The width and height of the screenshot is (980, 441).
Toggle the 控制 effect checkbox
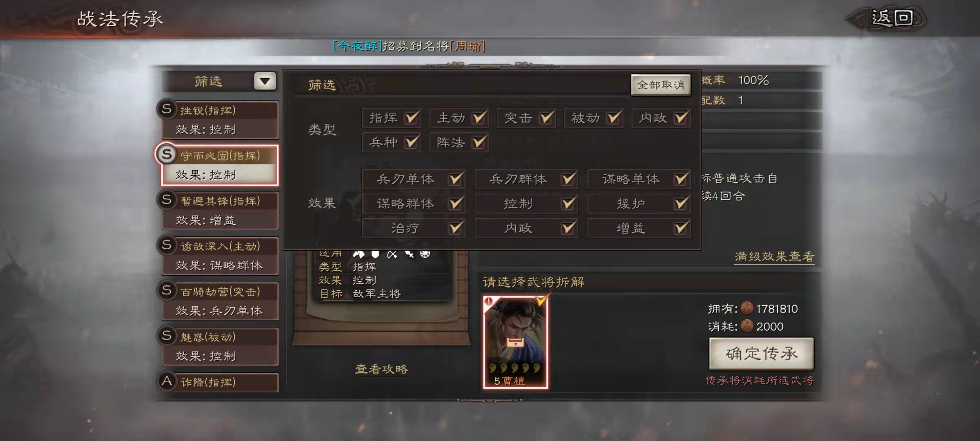pyautogui.click(x=568, y=203)
